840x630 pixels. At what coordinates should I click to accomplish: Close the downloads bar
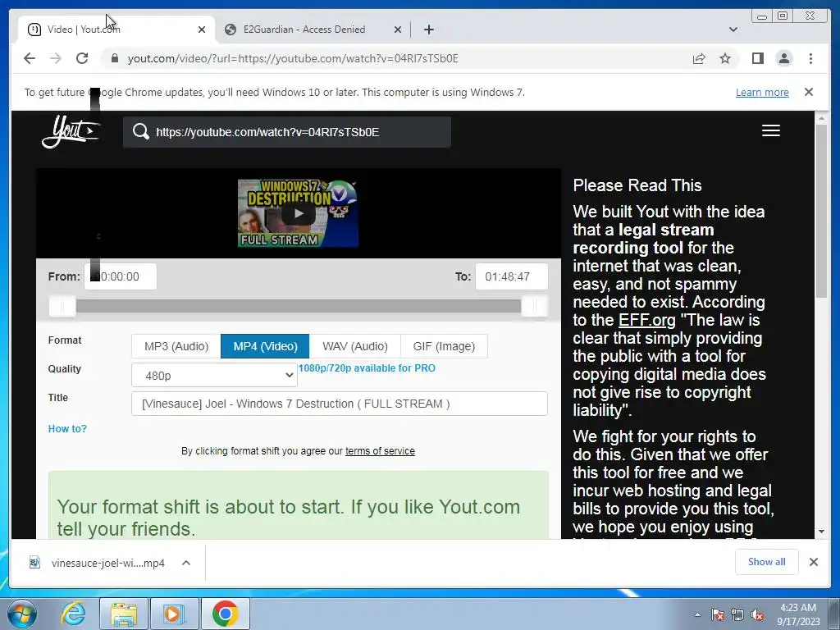coord(813,562)
